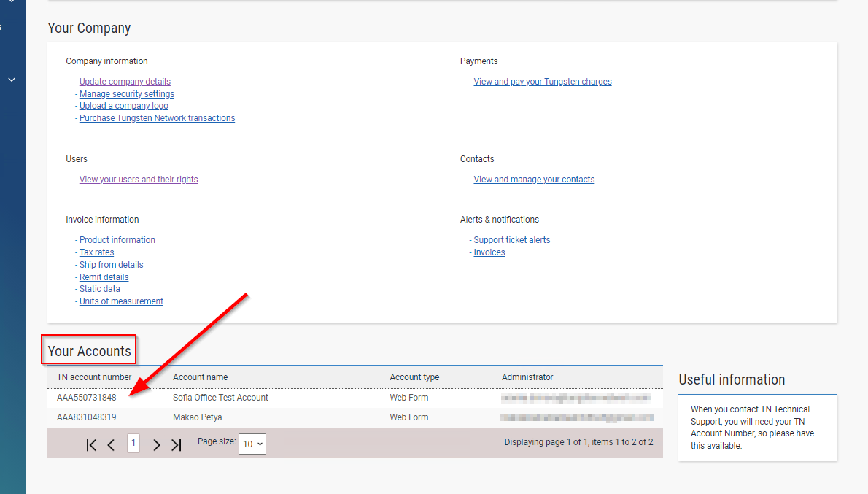
Task: Go to the first page of accounts
Action: 90,444
